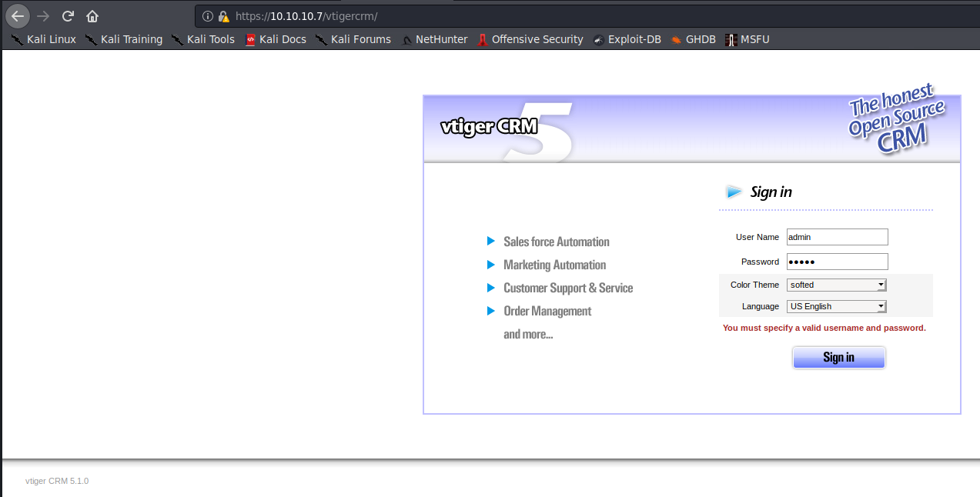
Task: Open the Kali Tools bookmark
Action: pos(203,39)
